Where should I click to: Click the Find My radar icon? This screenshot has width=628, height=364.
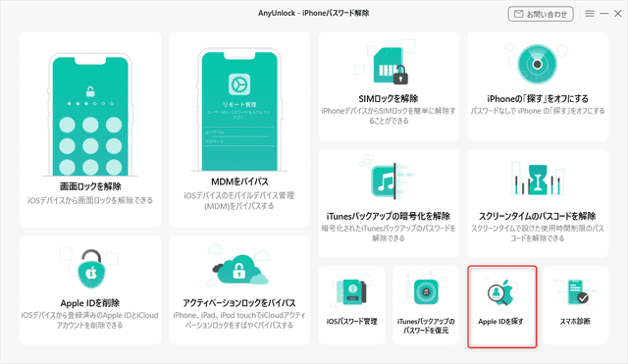click(x=537, y=64)
